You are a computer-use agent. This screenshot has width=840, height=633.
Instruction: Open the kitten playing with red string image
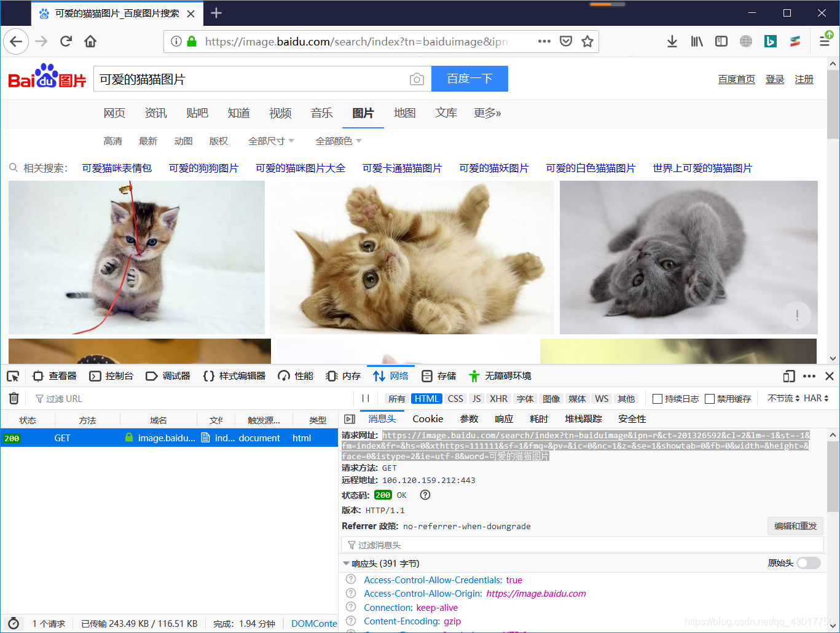click(136, 258)
